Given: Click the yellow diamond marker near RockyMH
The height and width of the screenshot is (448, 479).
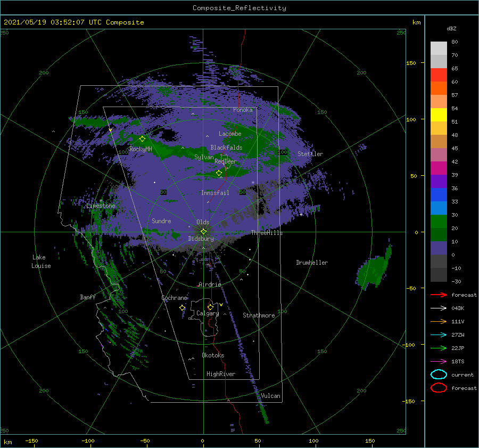Looking at the screenshot, I should pos(142,139).
